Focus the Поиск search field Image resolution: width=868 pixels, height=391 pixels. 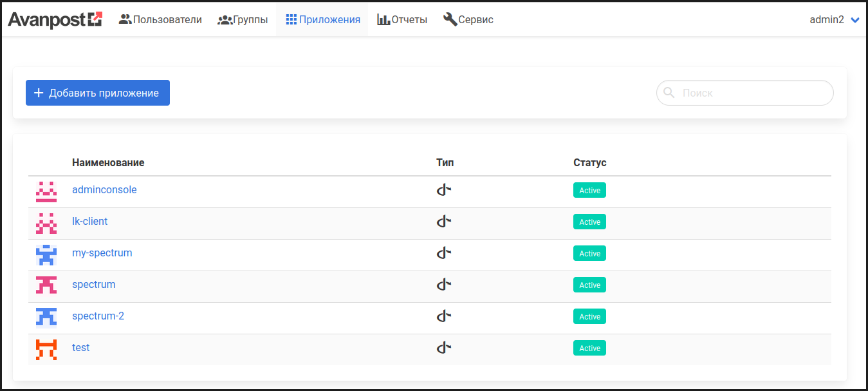pos(753,93)
